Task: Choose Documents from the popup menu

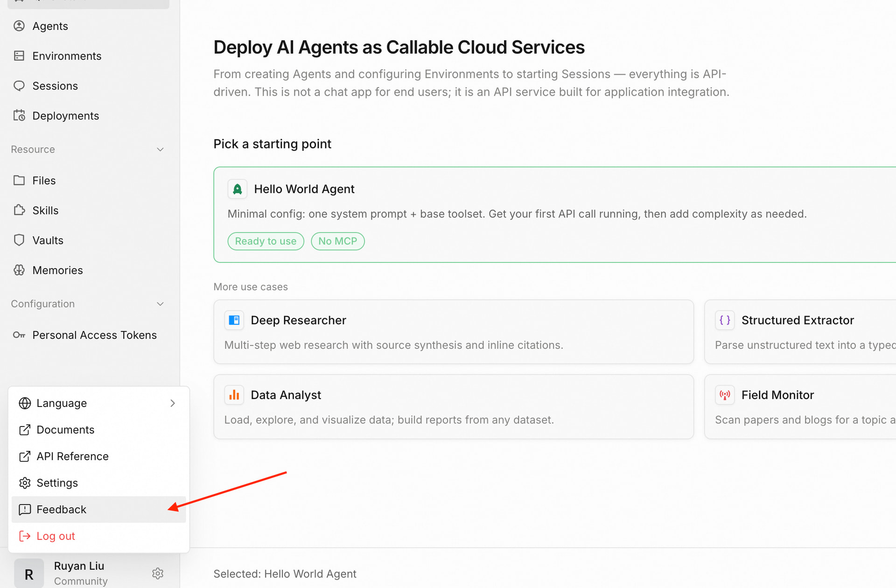Action: click(x=99, y=430)
